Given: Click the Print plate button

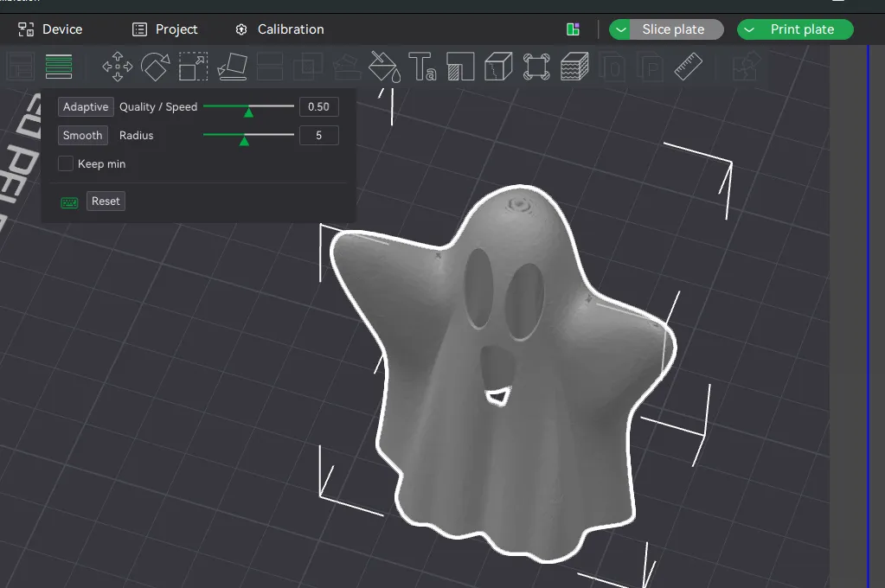Looking at the screenshot, I should pyautogui.click(x=804, y=29).
